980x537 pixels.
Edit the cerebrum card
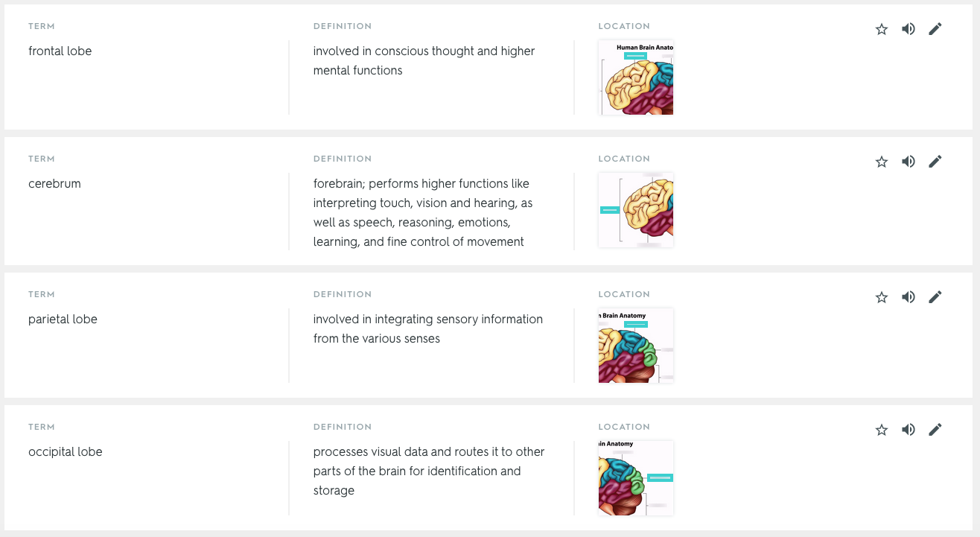coord(935,162)
